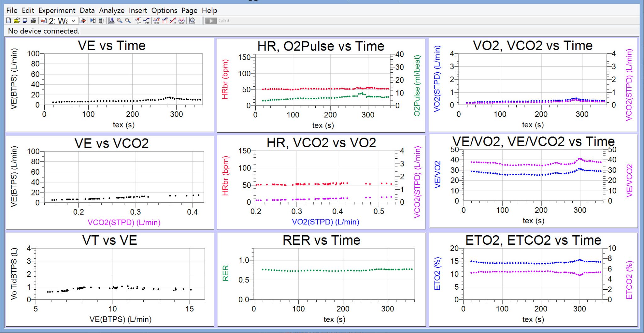Create a new file with the New icon
The width and height of the screenshot is (644, 333).
[8, 21]
